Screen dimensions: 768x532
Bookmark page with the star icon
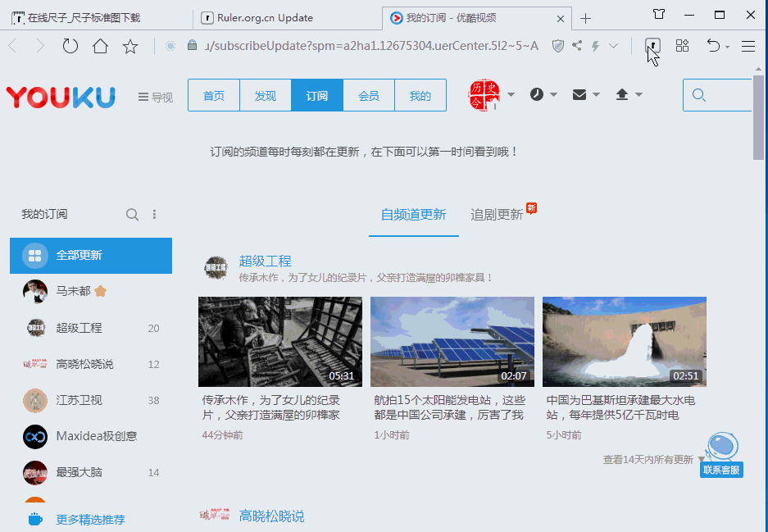[x=130, y=47]
